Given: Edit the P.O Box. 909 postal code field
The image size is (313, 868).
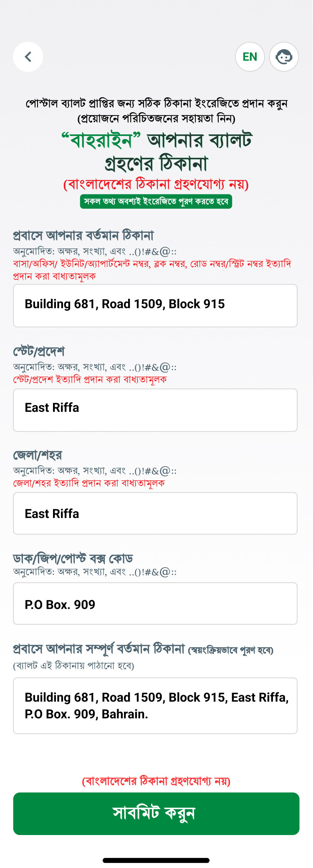Looking at the screenshot, I should (155, 603).
